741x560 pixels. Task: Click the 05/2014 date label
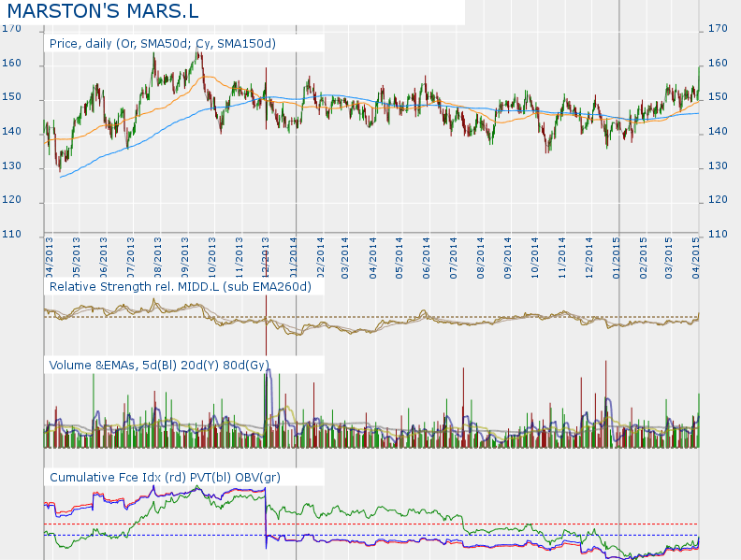point(400,258)
